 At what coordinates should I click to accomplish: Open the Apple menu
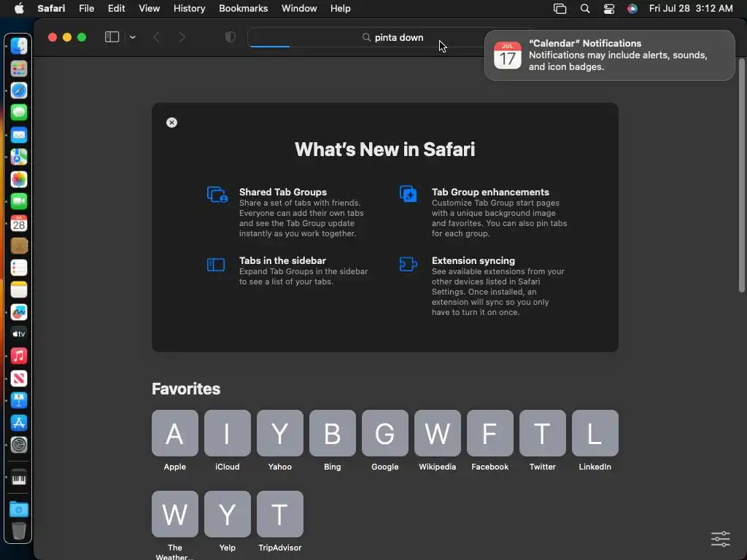[19, 9]
